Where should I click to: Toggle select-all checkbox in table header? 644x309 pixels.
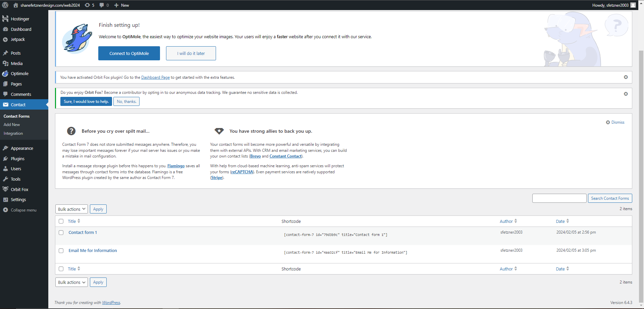[x=61, y=221]
